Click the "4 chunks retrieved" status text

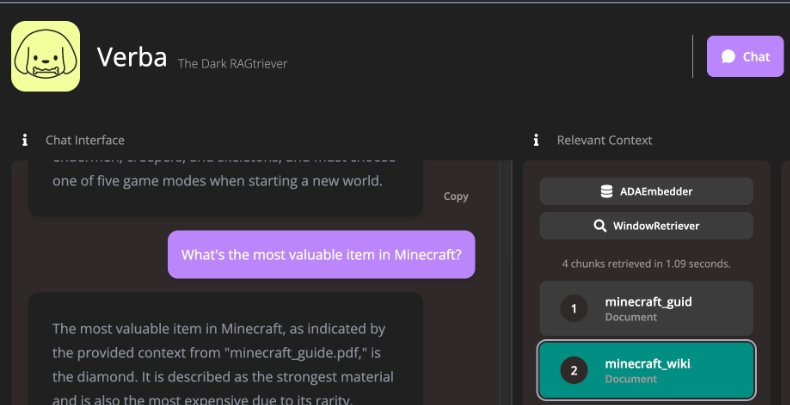click(646, 264)
